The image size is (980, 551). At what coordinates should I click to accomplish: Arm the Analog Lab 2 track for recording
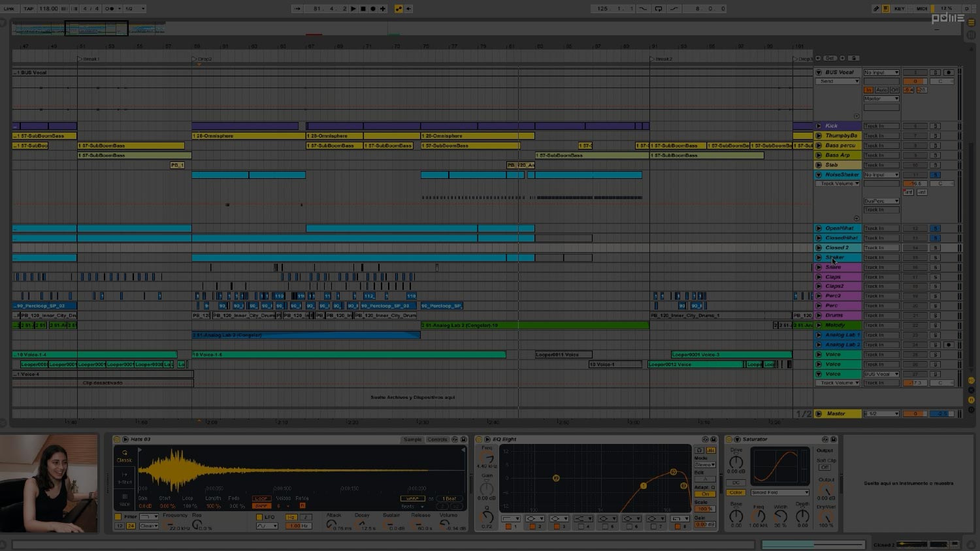coord(949,345)
